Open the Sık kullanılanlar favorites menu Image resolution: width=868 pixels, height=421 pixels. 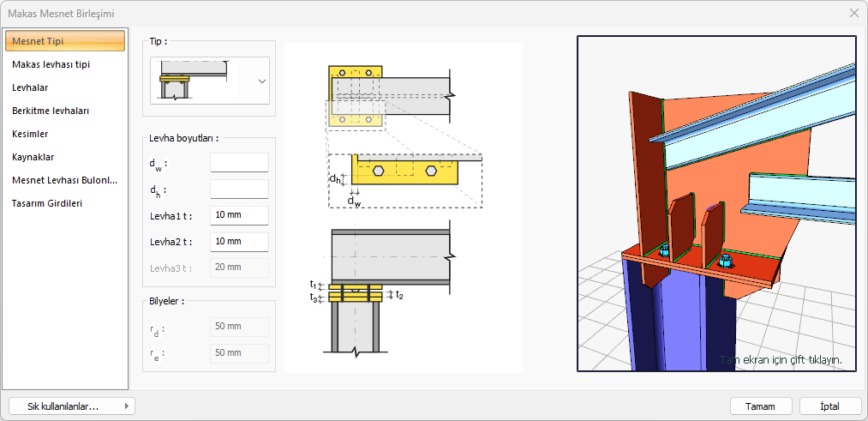(71, 406)
